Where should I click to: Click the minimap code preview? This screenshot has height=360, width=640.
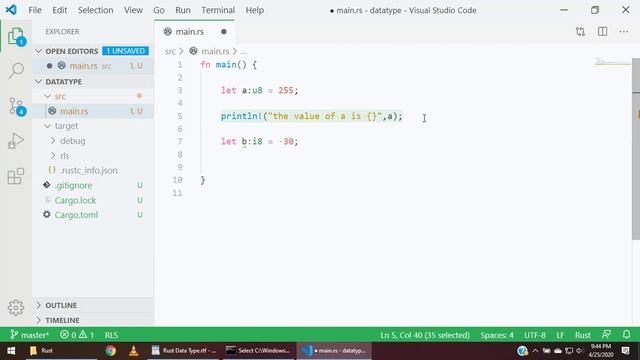pyautogui.click(x=612, y=62)
